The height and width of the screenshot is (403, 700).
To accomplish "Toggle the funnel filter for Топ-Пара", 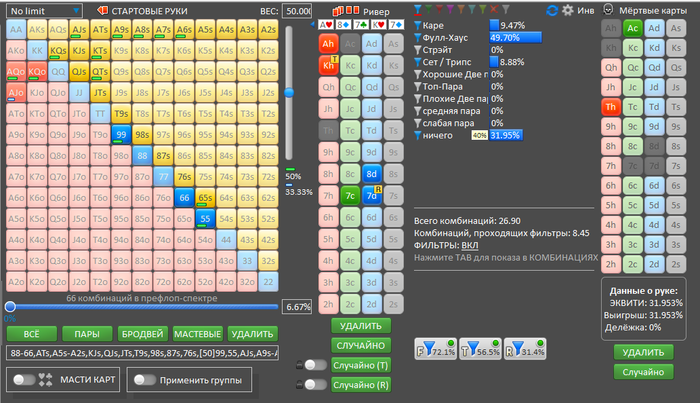I will tap(418, 87).
